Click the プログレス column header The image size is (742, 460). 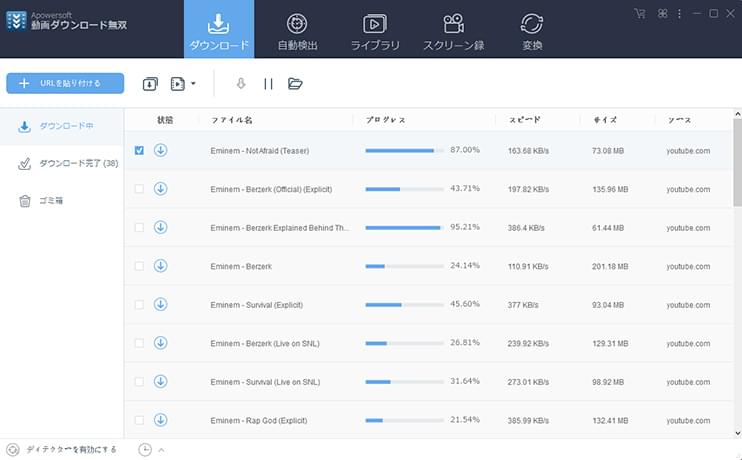coord(385,120)
